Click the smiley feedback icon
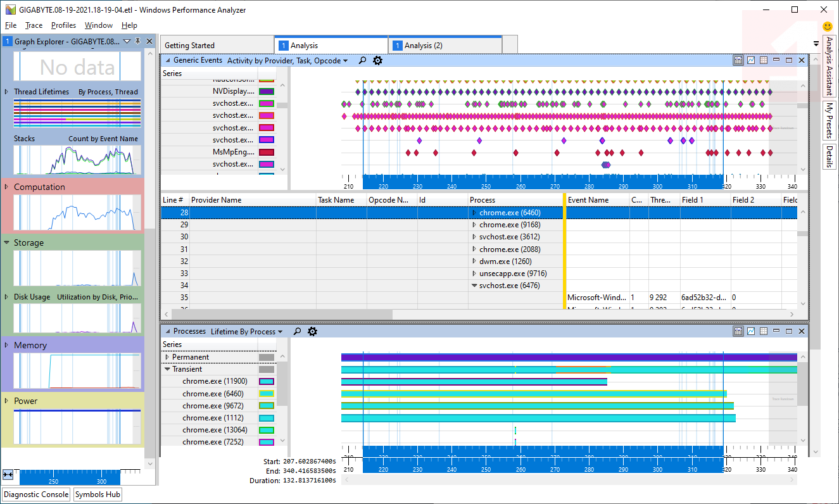The image size is (839, 504). click(828, 27)
